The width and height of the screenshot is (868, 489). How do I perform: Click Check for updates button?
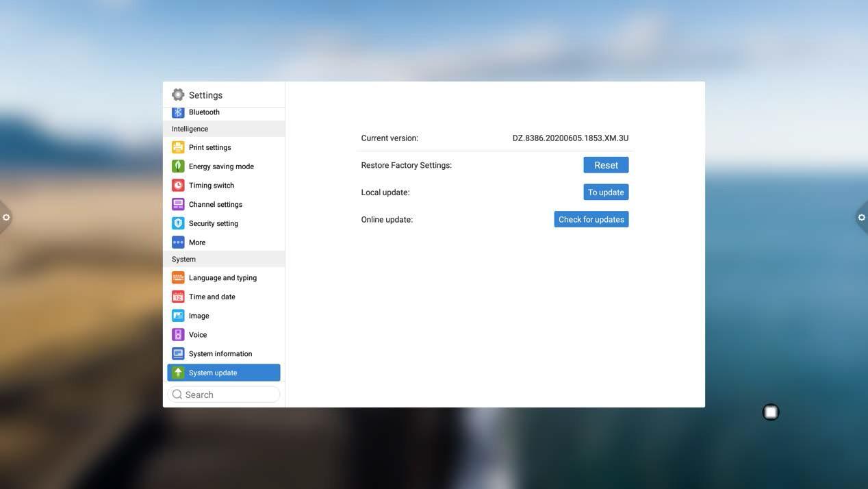[591, 220]
